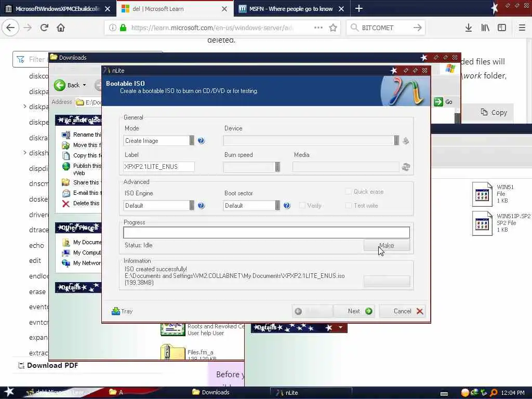This screenshot has width=532, height=399.
Task: Click the Copy button on Learn page
Action: click(494, 112)
